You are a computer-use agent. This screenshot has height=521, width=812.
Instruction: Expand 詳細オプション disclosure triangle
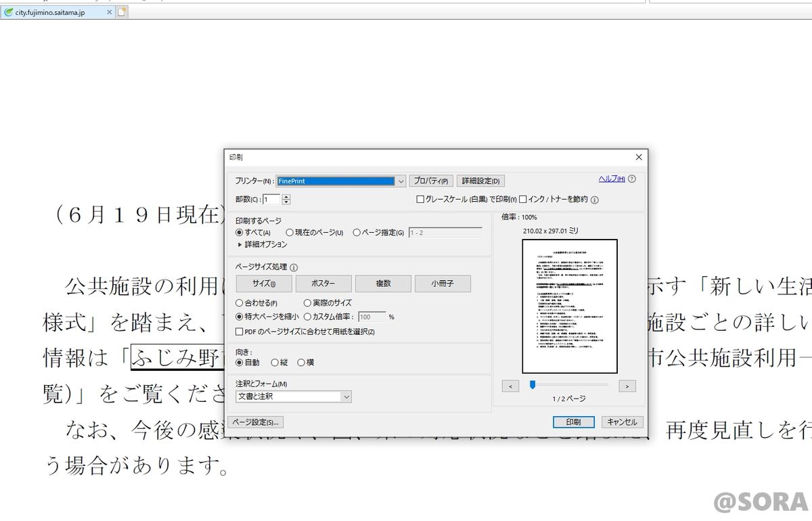pos(240,245)
